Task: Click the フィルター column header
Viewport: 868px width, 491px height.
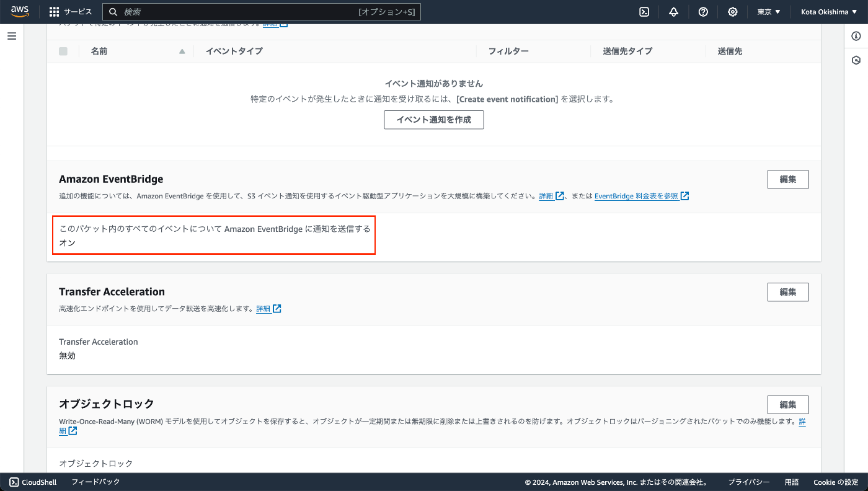Action: [x=508, y=51]
